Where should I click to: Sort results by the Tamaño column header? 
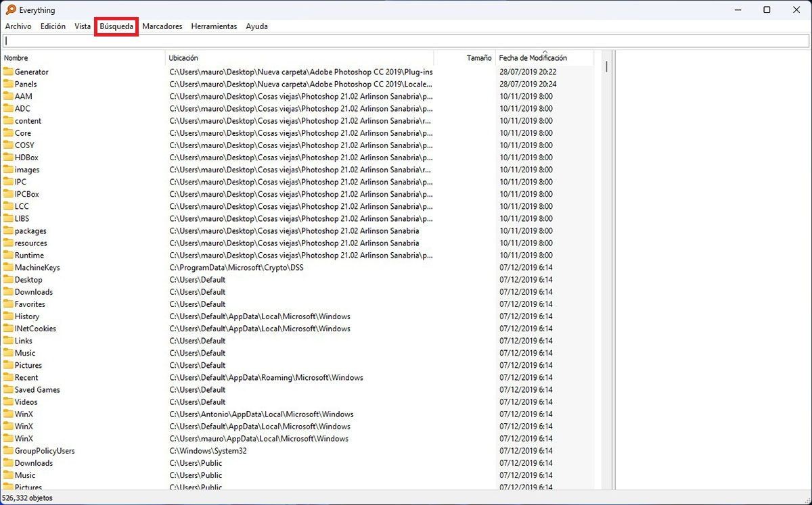coord(464,58)
